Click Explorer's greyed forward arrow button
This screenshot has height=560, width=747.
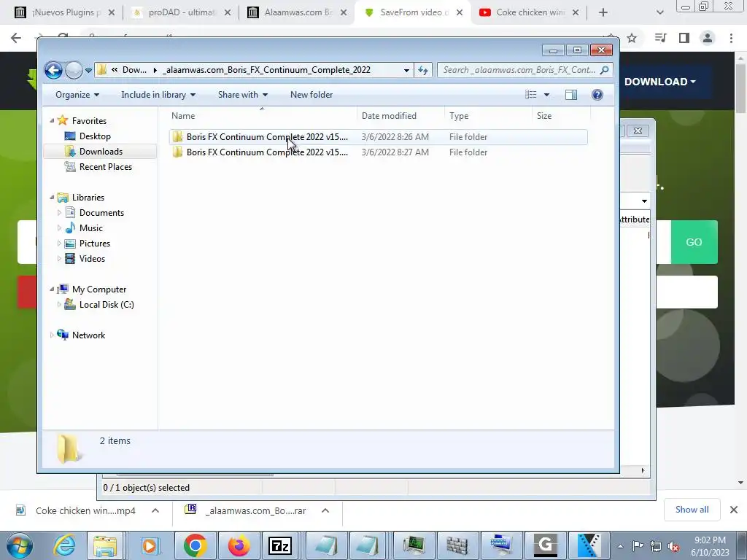[74, 71]
